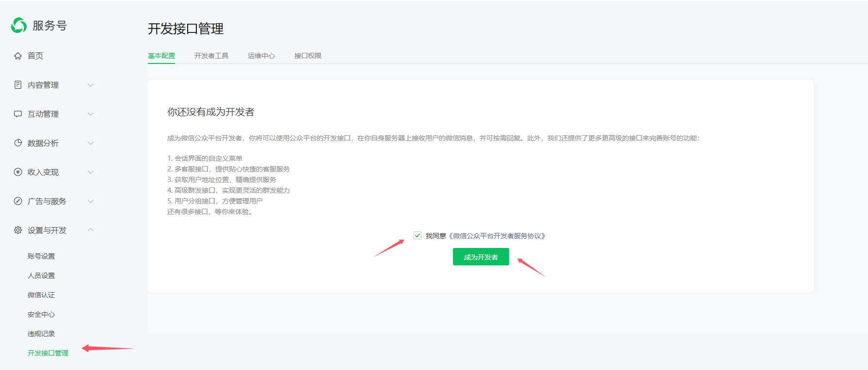Click the chat bubble icon for 互动管理

[18, 114]
